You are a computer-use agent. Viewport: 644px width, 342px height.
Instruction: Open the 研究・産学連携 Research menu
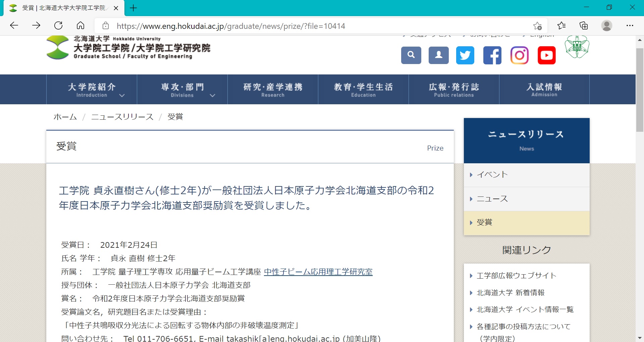tap(273, 90)
